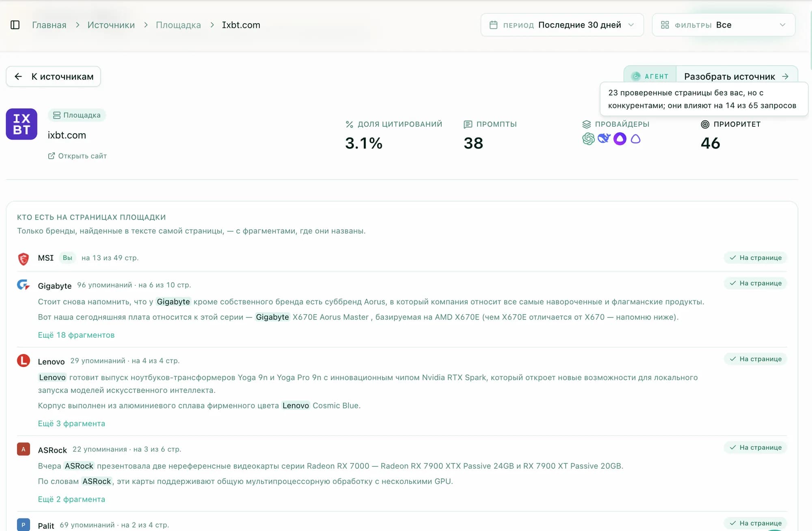Click the calendar icon in period selector
Viewport: 812px width, 531px height.
point(493,25)
